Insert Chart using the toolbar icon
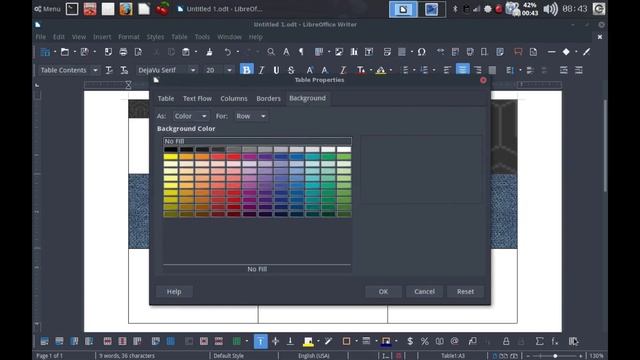 354,52
